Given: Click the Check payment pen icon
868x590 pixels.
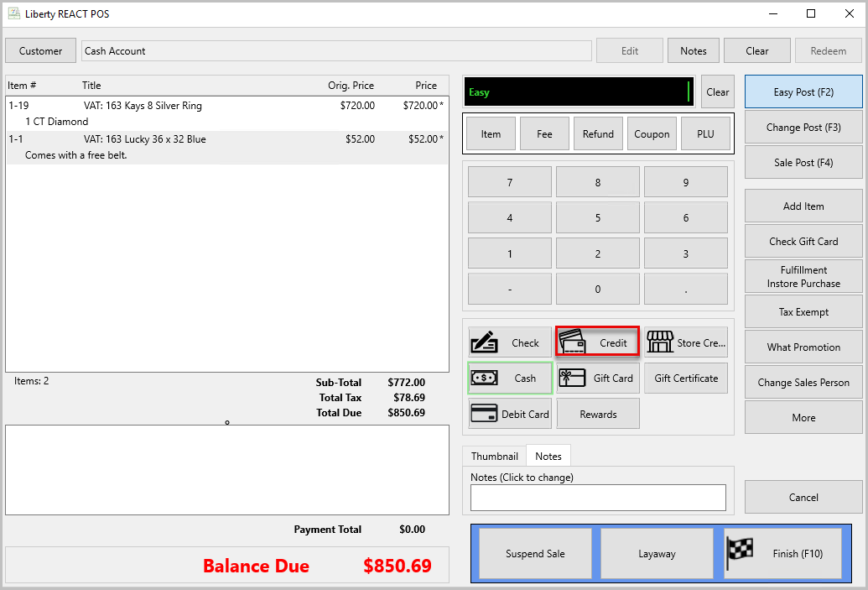Looking at the screenshot, I should click(484, 342).
